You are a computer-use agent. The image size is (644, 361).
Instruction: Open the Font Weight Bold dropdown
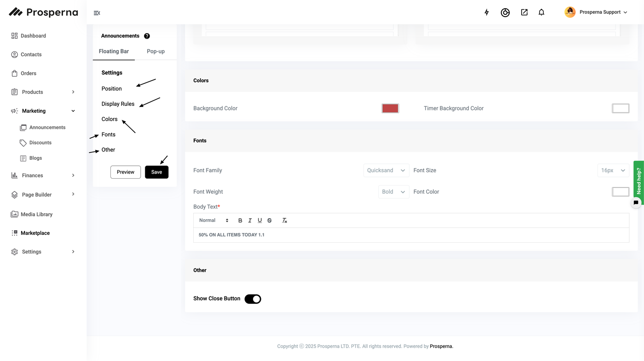point(394,192)
